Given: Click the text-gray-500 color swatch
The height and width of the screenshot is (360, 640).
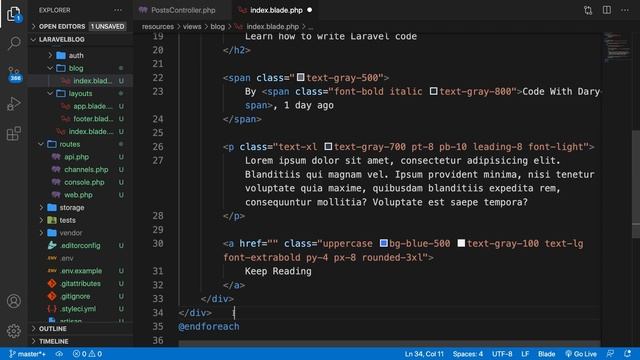Looking at the screenshot, I should point(300,77).
